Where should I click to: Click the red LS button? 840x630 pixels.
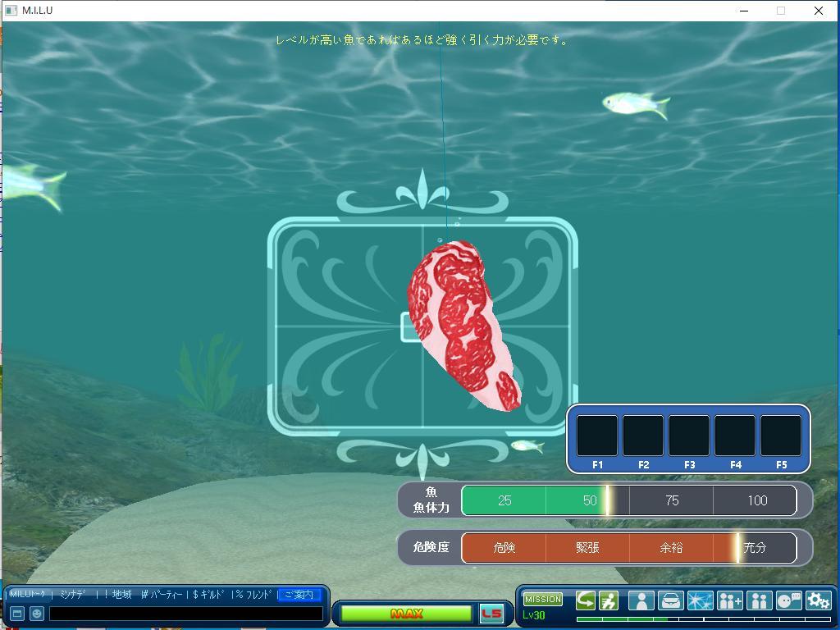492,614
